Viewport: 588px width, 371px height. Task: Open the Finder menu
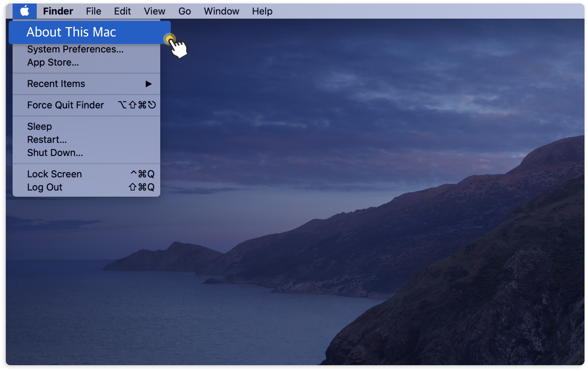point(58,11)
